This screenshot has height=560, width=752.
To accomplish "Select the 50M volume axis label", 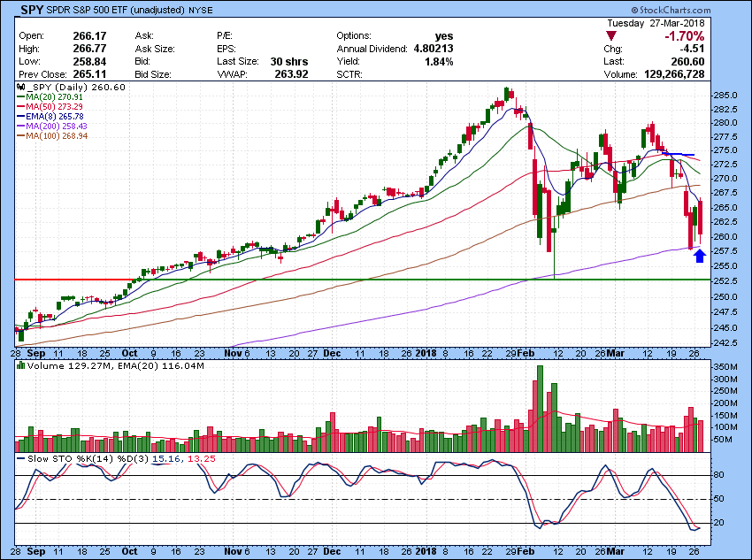I will click(723, 440).
